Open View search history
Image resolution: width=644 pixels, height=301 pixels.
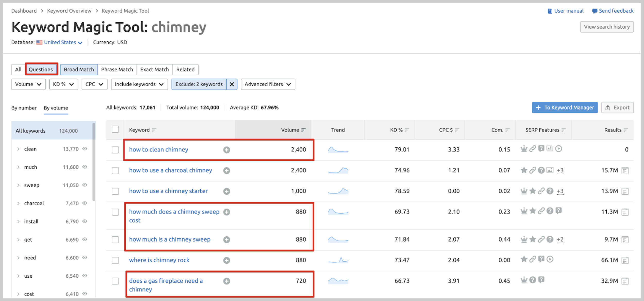pos(607,27)
